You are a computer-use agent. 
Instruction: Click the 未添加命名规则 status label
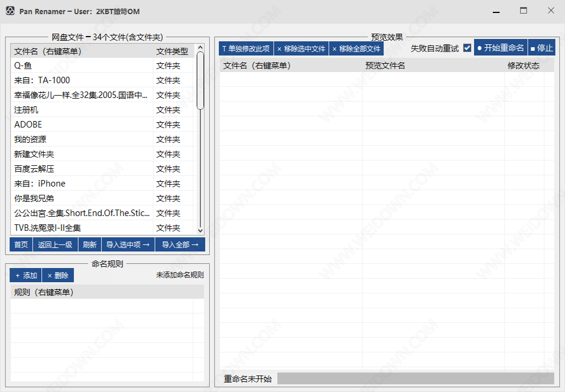(x=180, y=275)
